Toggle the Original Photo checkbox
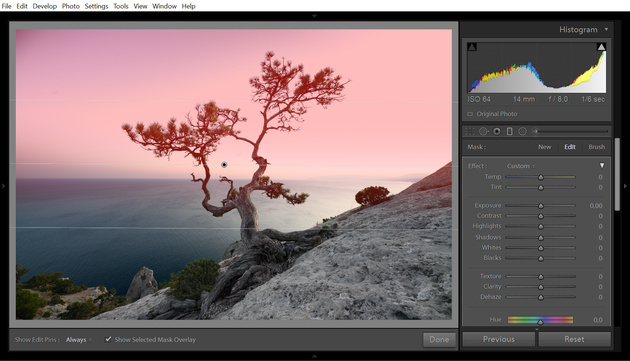The width and height of the screenshot is (630, 361). [470, 114]
